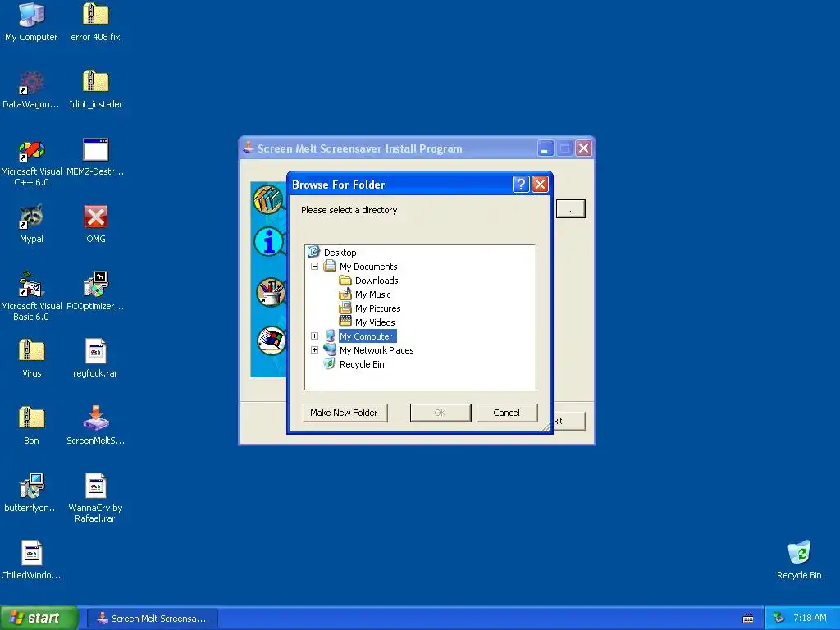This screenshot has height=630, width=840.
Task: Select the PCOptimizer installer icon
Action: 95,291
